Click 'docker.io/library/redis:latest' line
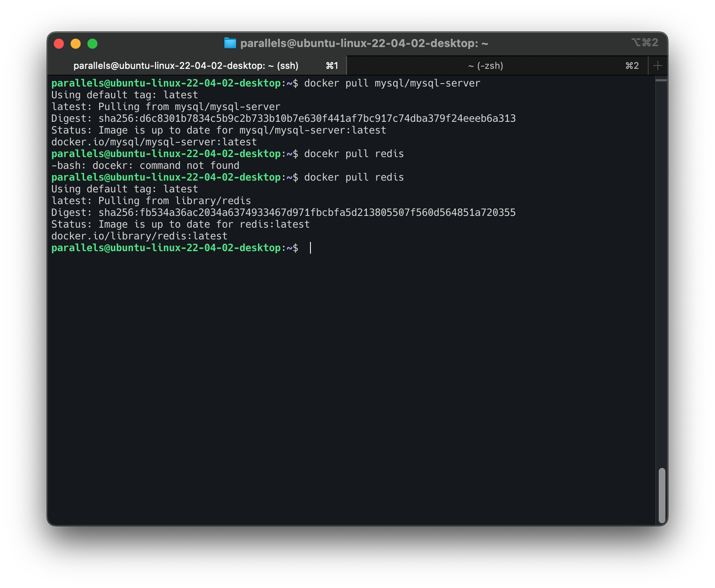The height and width of the screenshot is (588, 715). click(139, 236)
